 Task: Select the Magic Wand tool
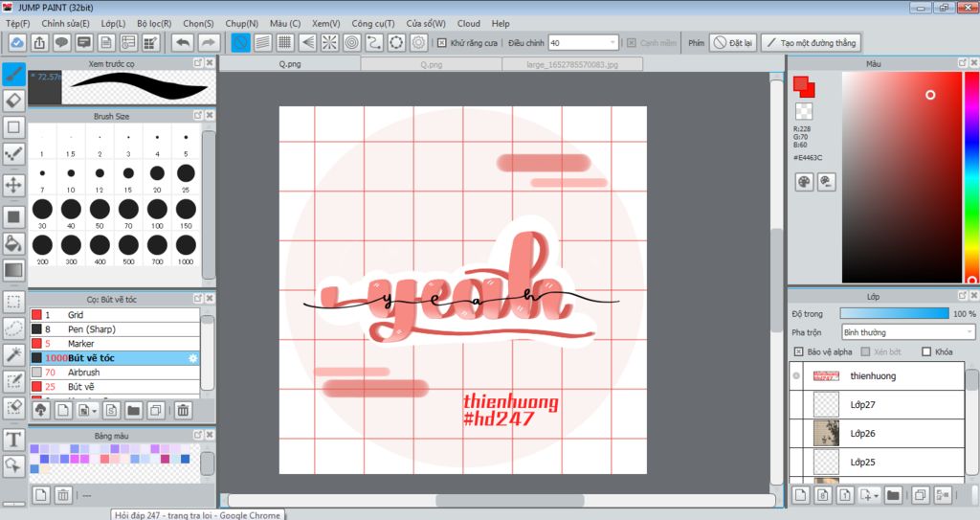[13, 354]
